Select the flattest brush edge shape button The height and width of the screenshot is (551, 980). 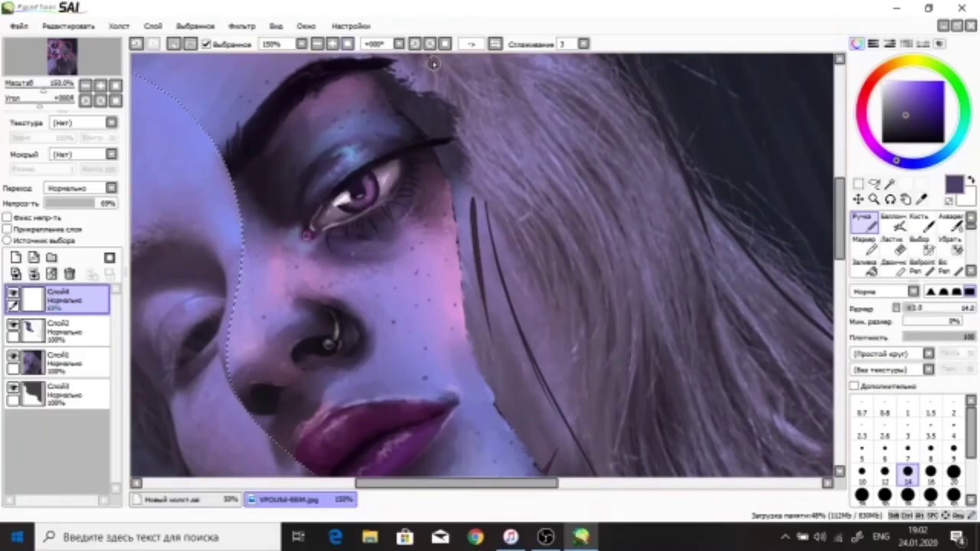pos(970,292)
